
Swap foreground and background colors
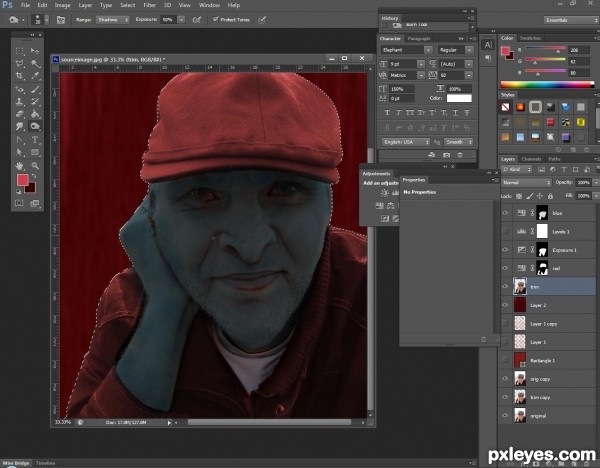tap(34, 176)
